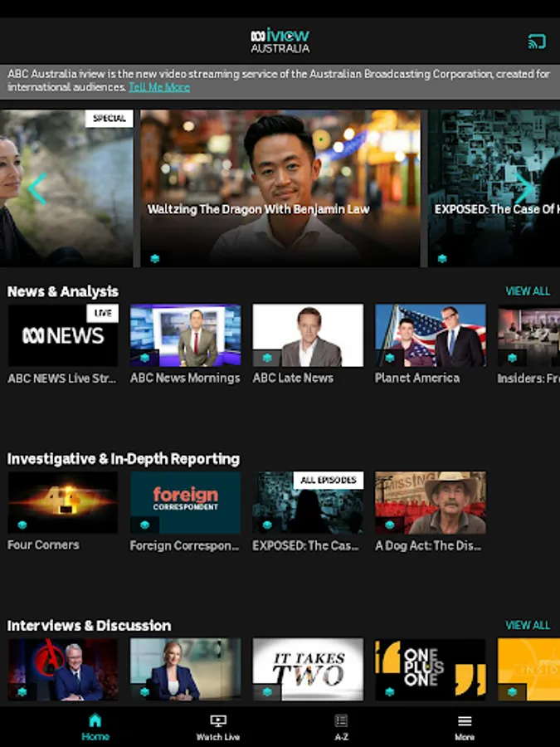This screenshot has height=747, width=560.
Task: Open Planet America thumbnail
Action: tap(431, 335)
